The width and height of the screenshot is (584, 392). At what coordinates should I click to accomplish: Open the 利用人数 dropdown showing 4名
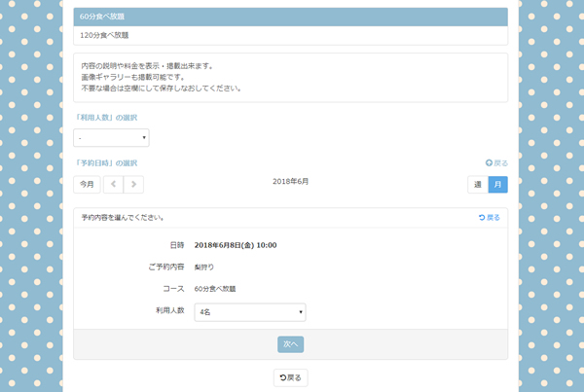pos(250,312)
